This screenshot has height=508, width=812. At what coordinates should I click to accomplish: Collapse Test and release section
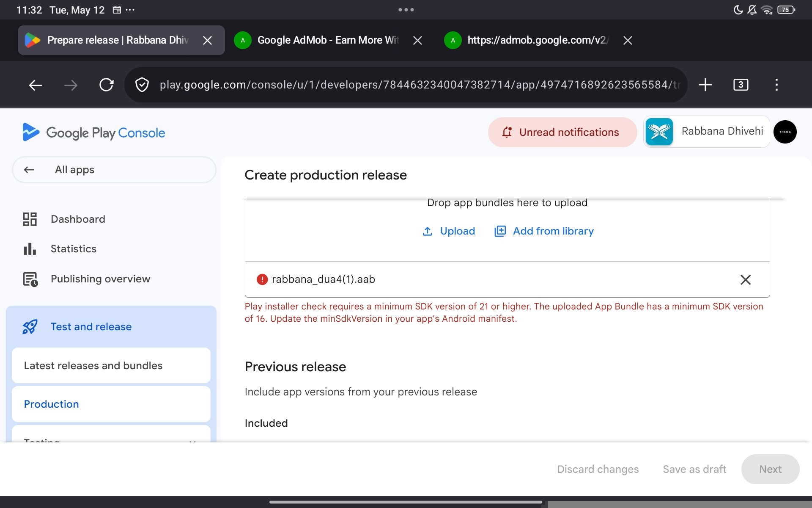[111, 326]
